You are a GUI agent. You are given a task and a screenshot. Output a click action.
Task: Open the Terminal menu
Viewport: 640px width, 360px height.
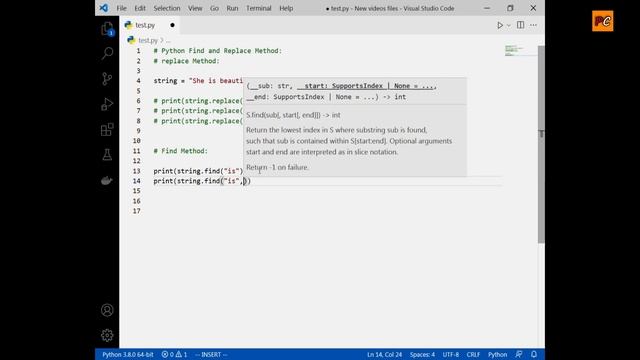coord(259,8)
